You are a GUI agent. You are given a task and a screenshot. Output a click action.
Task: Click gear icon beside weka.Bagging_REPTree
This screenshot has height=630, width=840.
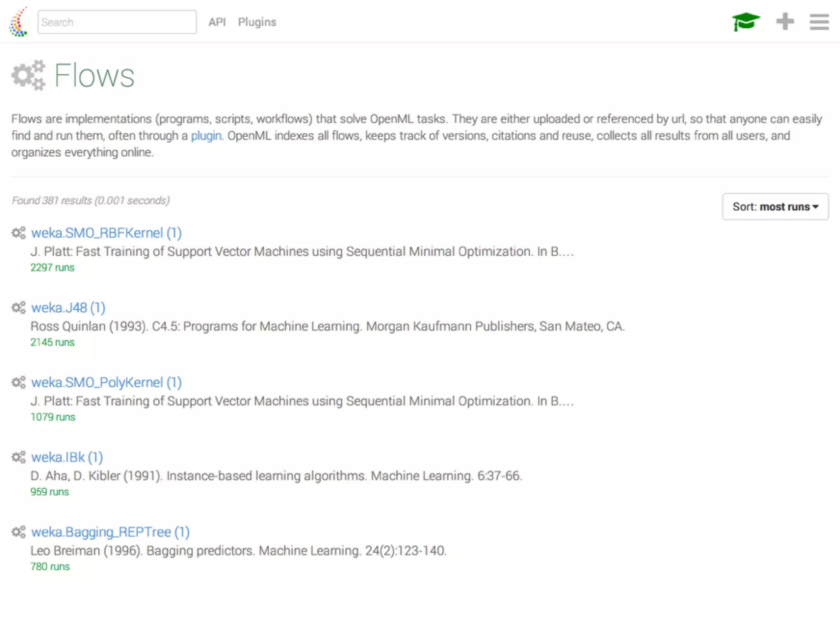(x=18, y=532)
